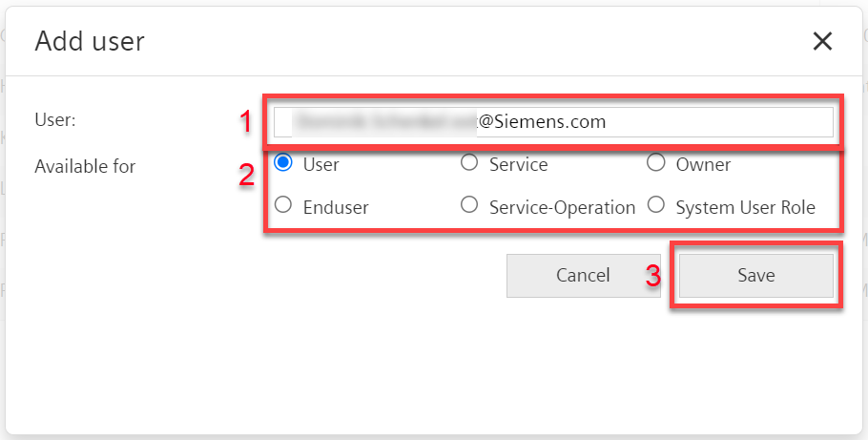This screenshot has width=868, height=440.
Task: Select the Service-Operation radio button
Action: pyautogui.click(x=469, y=205)
